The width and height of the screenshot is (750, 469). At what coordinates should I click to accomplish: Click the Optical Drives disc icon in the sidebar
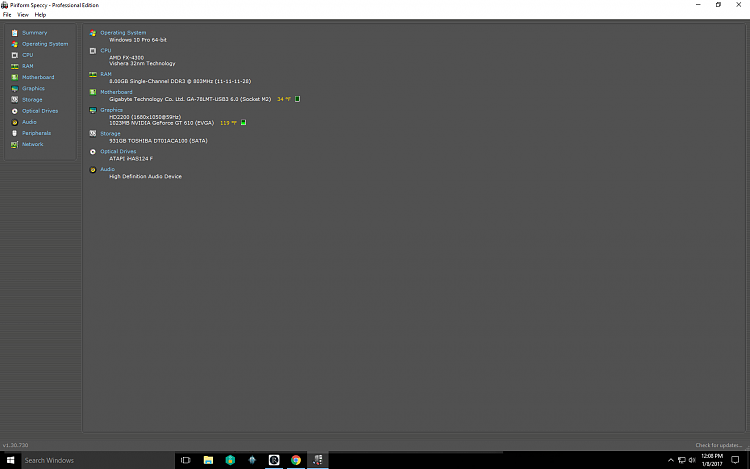click(x=14, y=111)
